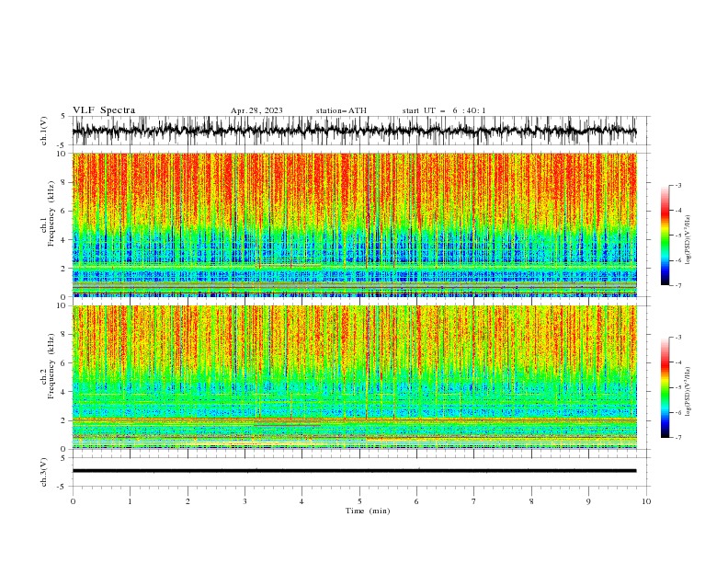Click the time axis tick label "10"
Image resolution: width=728 pixels, height=563 pixels.
click(x=646, y=501)
